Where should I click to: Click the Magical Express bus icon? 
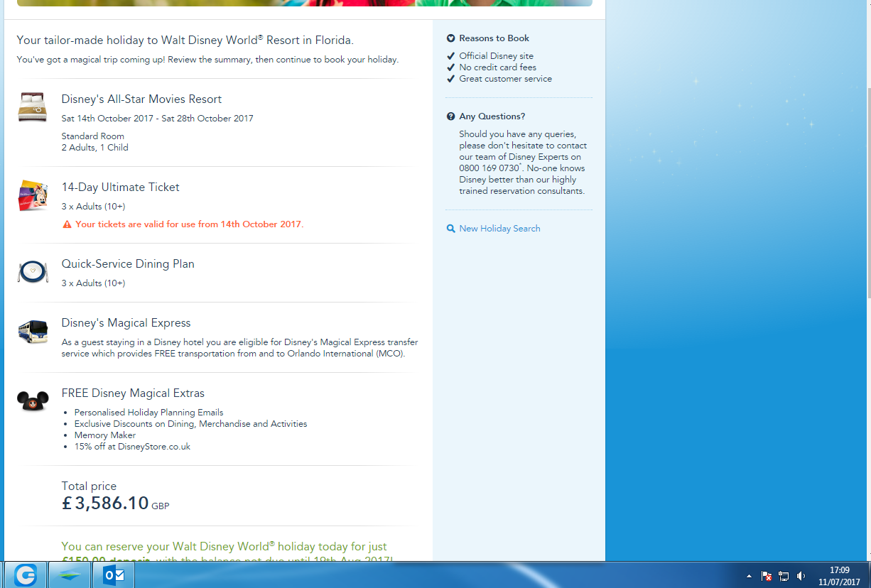(33, 332)
